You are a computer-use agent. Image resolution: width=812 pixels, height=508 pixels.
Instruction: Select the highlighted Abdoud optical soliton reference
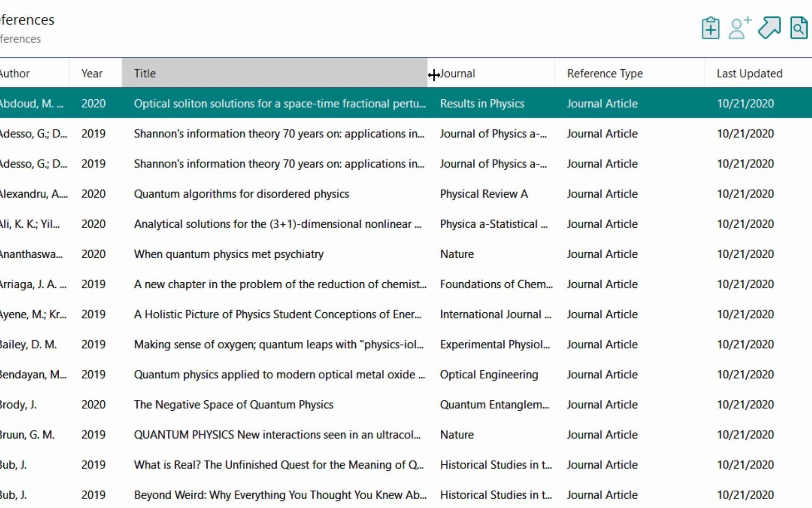[x=279, y=103]
